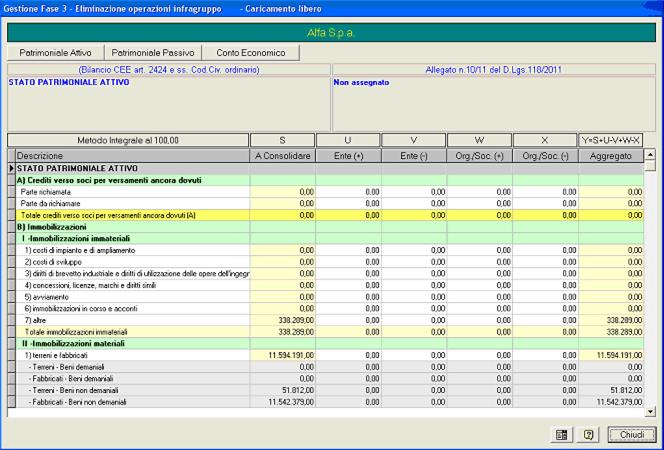664x450 pixels.
Task: Open the help question mark icon
Action: (x=589, y=435)
